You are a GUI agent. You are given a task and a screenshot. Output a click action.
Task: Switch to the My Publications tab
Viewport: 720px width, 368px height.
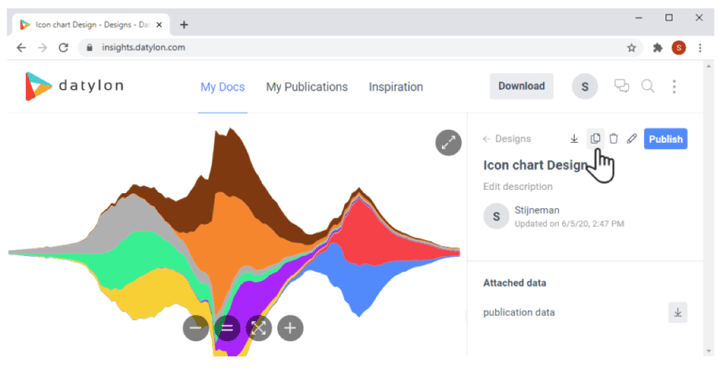tap(307, 87)
